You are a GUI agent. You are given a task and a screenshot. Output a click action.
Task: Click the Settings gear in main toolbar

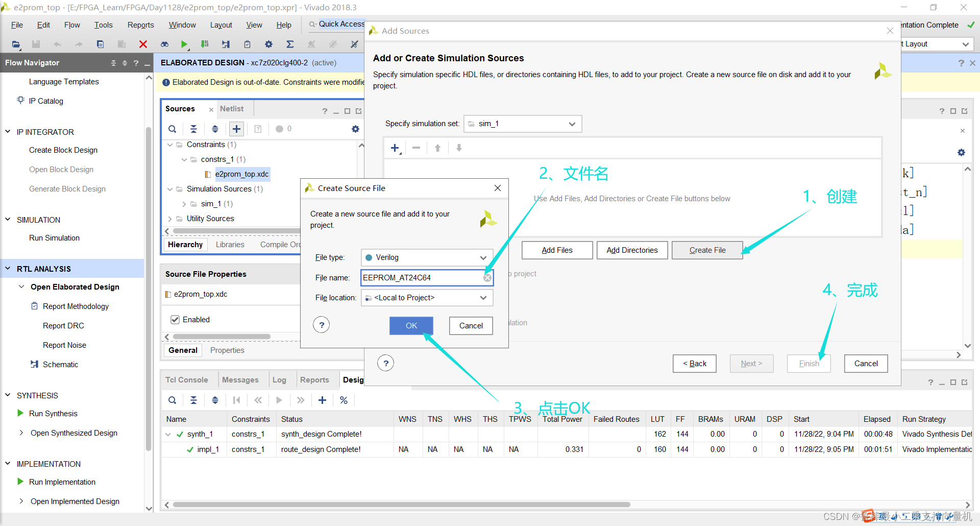(268, 44)
